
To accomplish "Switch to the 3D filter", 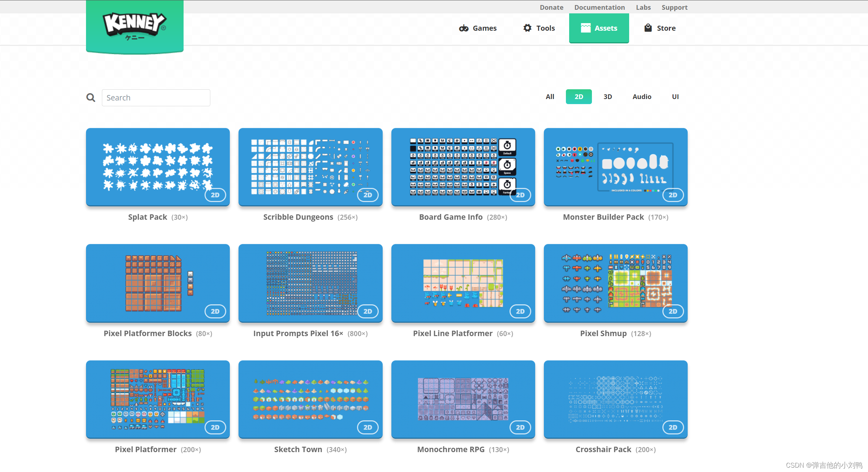I will tap(607, 96).
